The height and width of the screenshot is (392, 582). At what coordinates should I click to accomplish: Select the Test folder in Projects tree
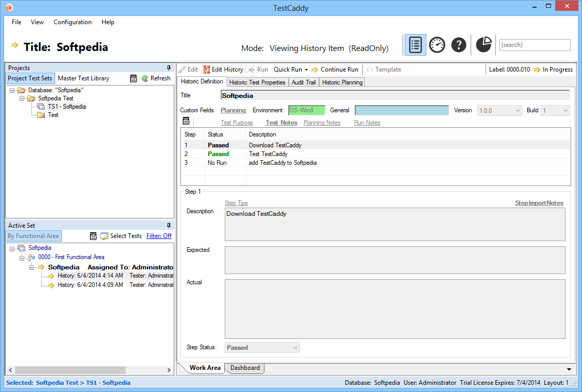[x=53, y=115]
